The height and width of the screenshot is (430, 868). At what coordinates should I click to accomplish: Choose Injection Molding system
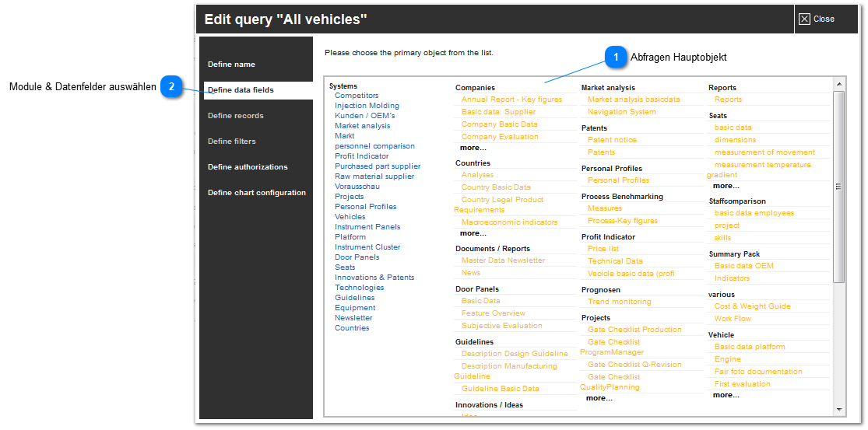[x=367, y=106]
